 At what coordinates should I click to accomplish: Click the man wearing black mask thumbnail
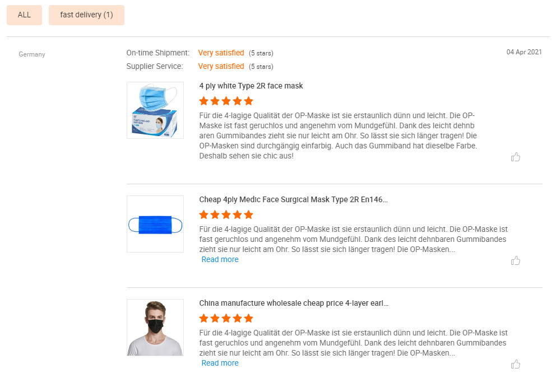pyautogui.click(x=155, y=328)
